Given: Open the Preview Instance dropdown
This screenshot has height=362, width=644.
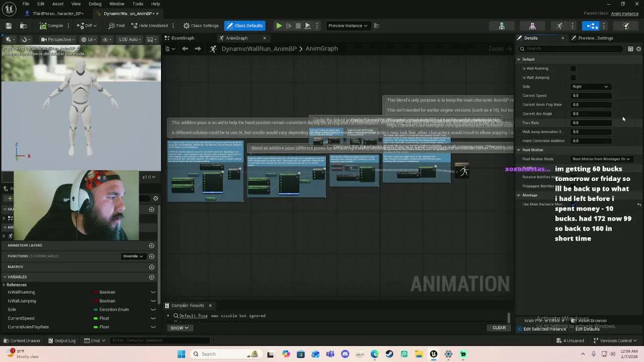Looking at the screenshot, I should (x=348, y=26).
